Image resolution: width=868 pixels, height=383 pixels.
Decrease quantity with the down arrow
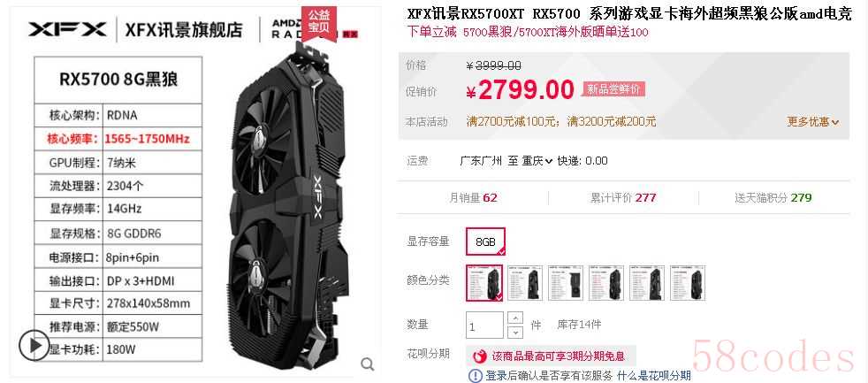coord(514,332)
